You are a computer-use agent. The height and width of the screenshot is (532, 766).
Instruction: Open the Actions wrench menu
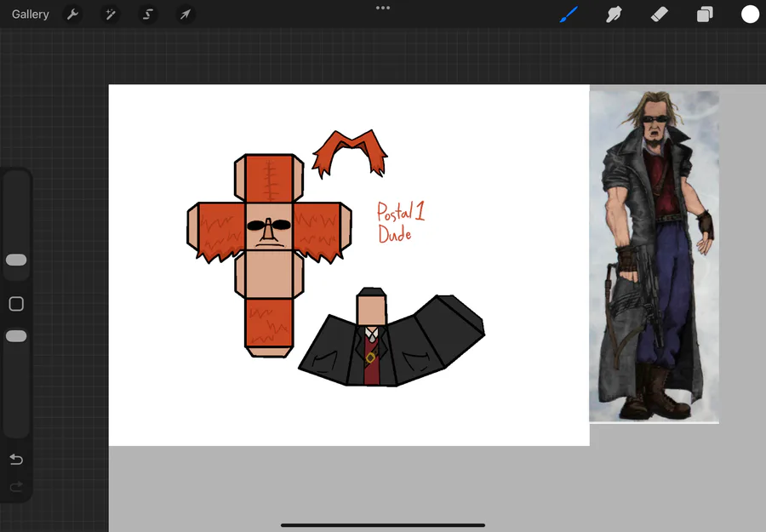pos(73,14)
